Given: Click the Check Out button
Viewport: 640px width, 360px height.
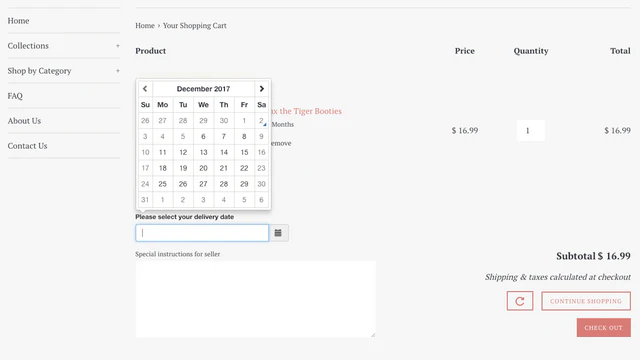Looking at the screenshot, I should (603, 328).
